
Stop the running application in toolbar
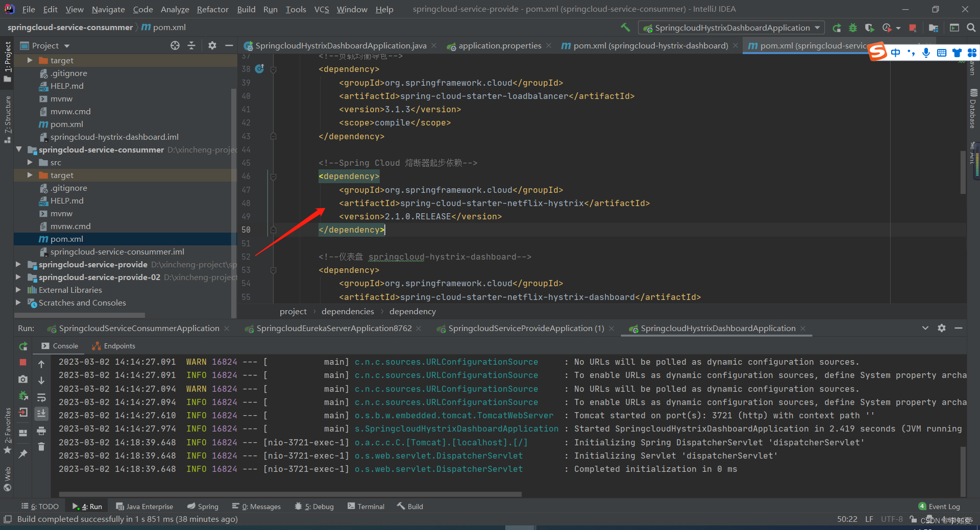913,28
